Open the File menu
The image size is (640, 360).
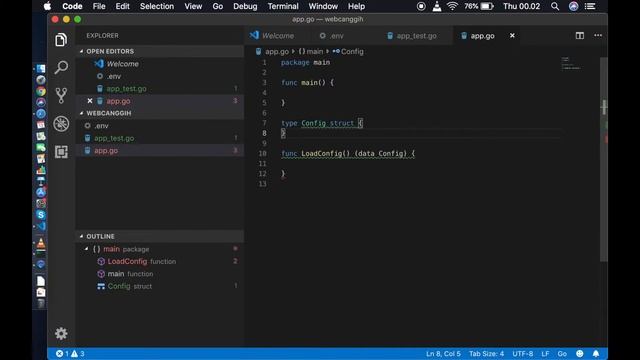coord(99,6)
